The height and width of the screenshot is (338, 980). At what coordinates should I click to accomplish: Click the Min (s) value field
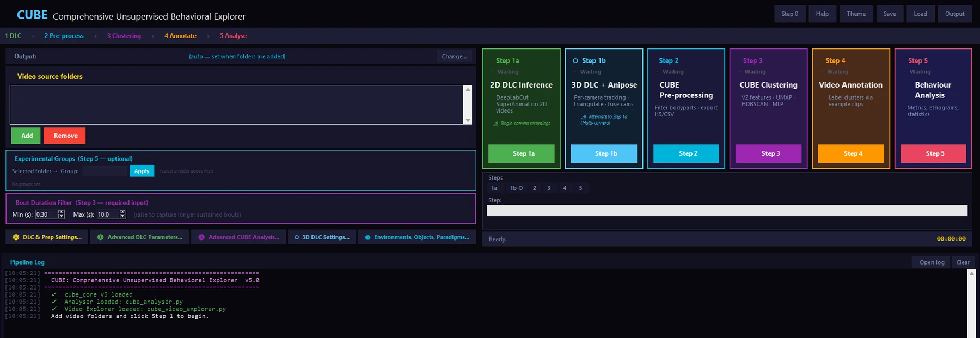(46, 214)
